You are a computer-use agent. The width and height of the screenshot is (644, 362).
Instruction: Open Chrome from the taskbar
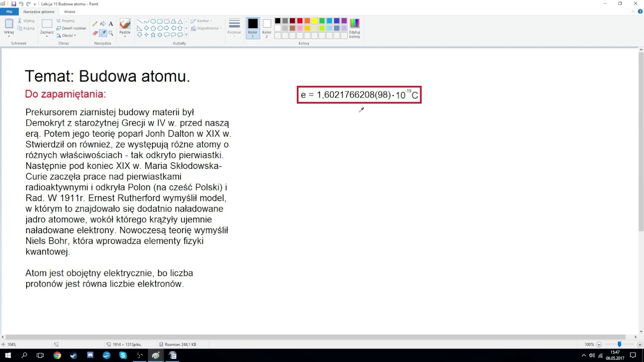pos(57,355)
